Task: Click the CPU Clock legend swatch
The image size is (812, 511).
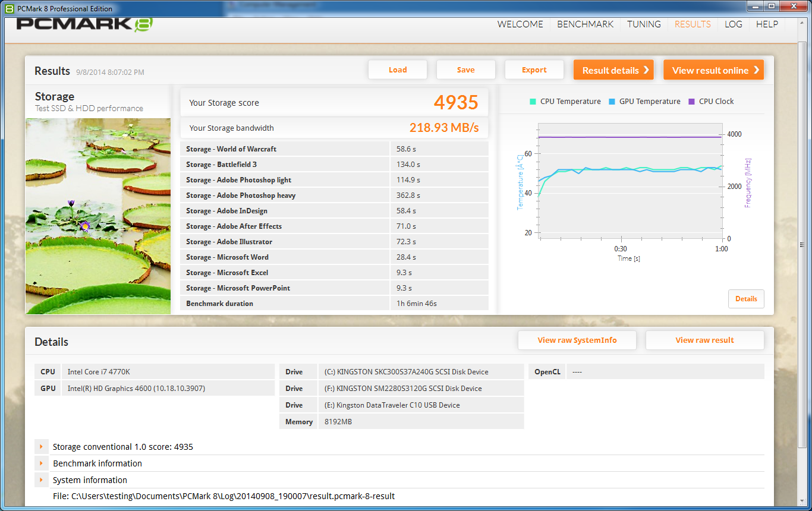Action: tap(691, 102)
